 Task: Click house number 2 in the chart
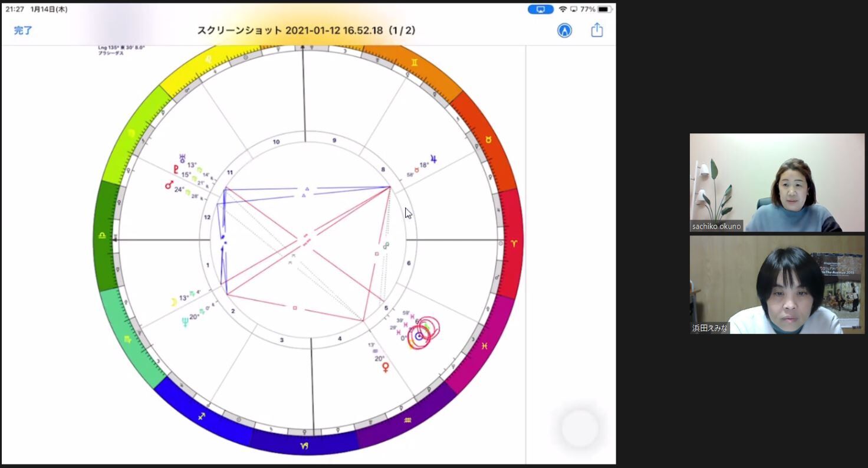pos(233,311)
